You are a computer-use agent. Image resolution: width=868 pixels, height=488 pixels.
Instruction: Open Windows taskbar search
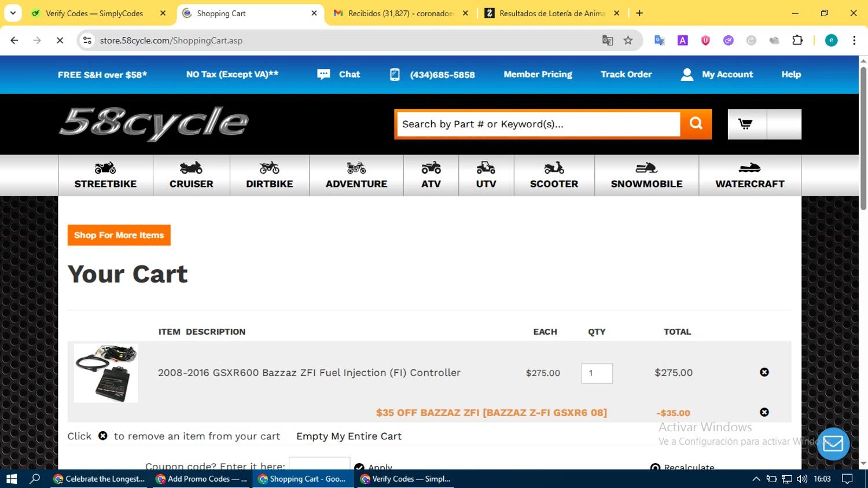point(35,479)
